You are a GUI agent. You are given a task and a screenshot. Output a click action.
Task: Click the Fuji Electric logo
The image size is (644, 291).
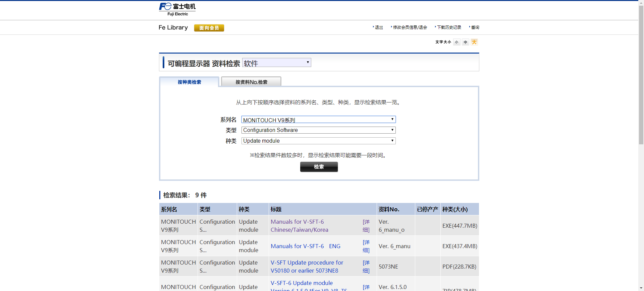(x=177, y=9)
